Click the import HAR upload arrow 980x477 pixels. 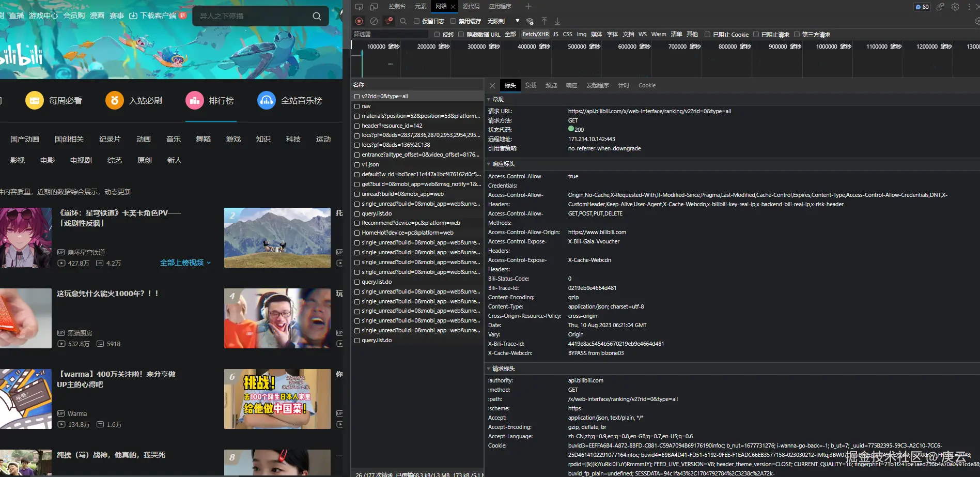coord(544,21)
